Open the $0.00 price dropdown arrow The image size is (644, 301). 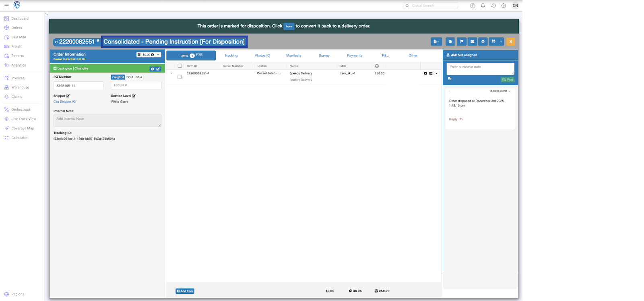click(158, 55)
